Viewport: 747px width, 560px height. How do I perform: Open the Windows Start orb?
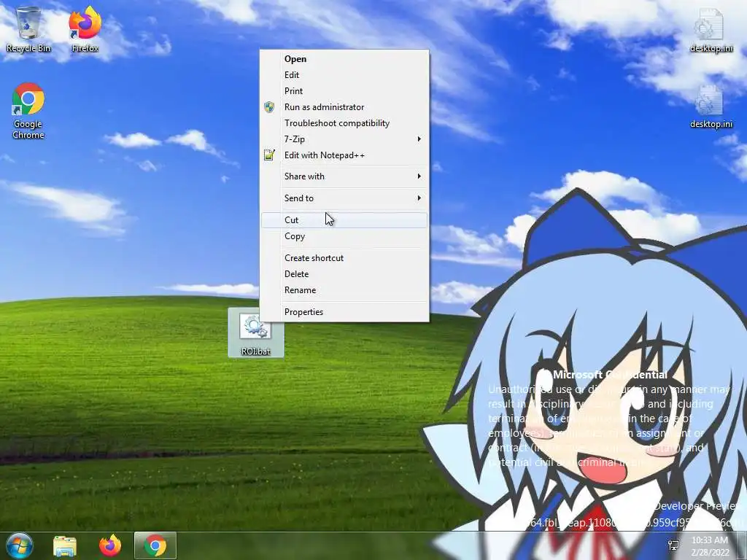[x=20, y=545]
